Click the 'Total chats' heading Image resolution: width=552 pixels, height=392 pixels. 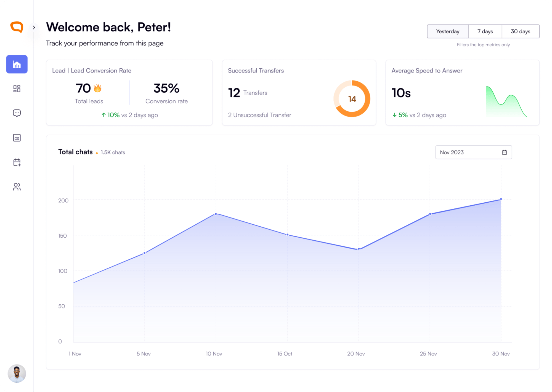[x=75, y=152]
